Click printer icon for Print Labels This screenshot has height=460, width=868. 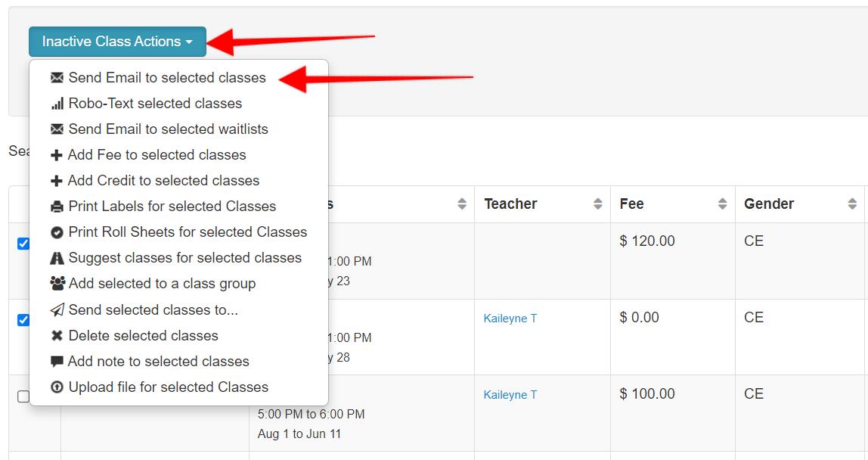point(57,207)
